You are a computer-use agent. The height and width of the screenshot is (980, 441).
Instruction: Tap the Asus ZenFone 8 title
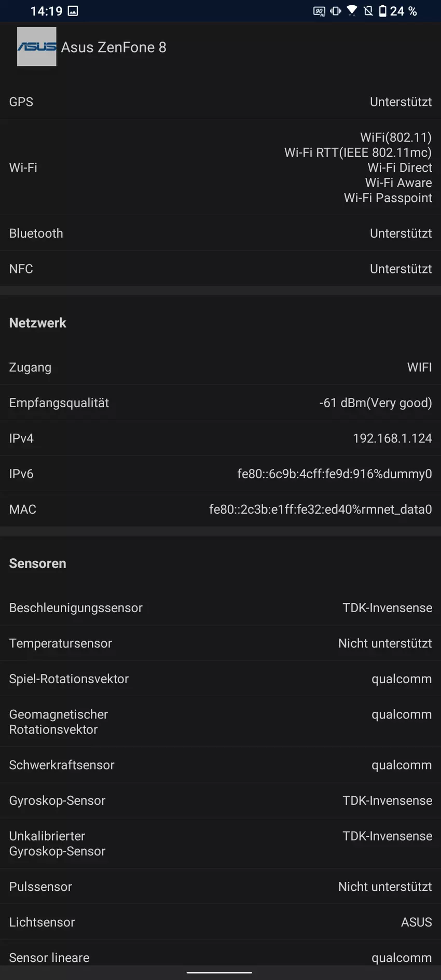point(114,47)
